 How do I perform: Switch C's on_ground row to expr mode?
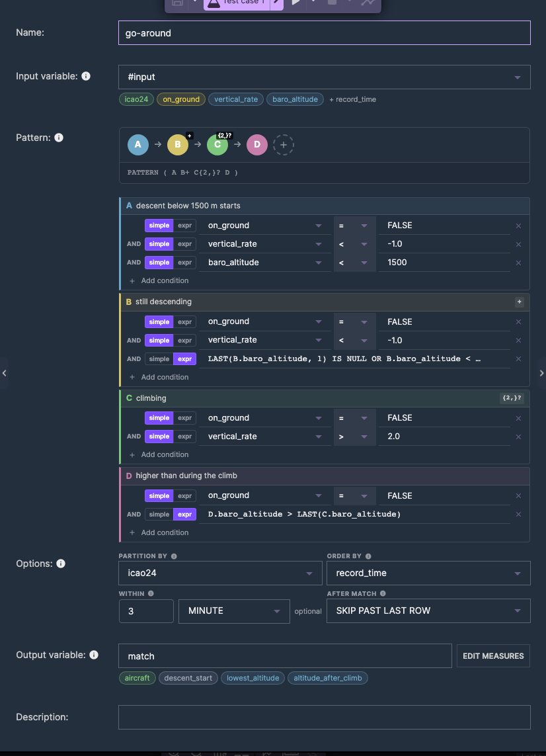pyautogui.click(x=184, y=418)
